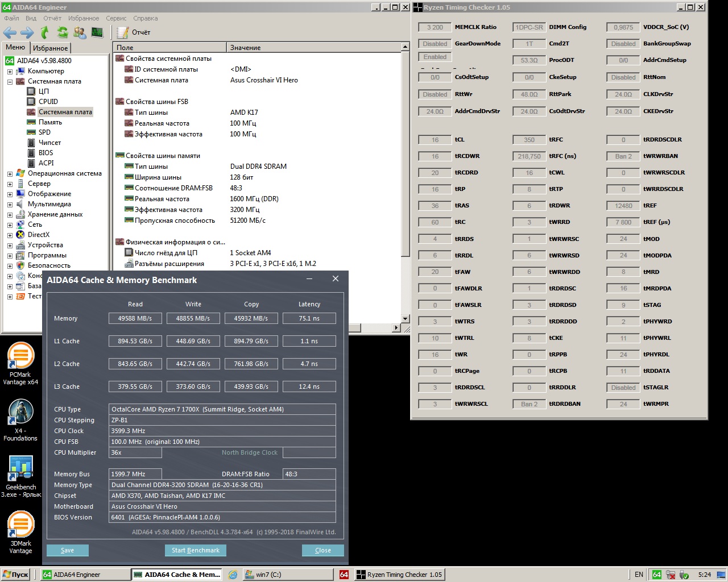Expand the Операционная система tree node
Image resolution: width=728 pixels, height=582 pixels.
[x=10, y=174]
